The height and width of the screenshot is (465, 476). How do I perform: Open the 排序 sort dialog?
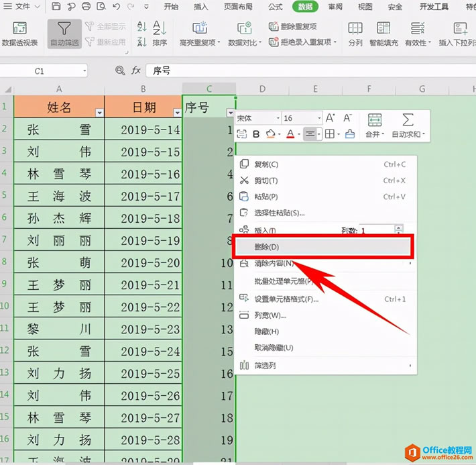(160, 34)
